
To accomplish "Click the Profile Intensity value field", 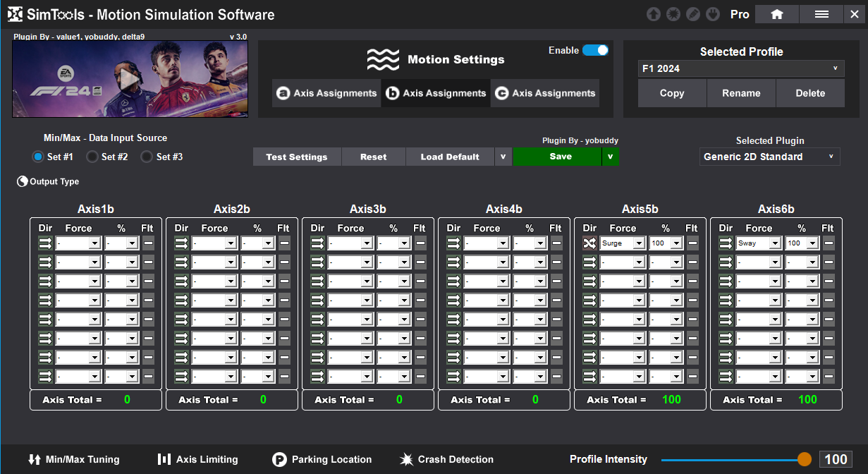I will coord(836,459).
